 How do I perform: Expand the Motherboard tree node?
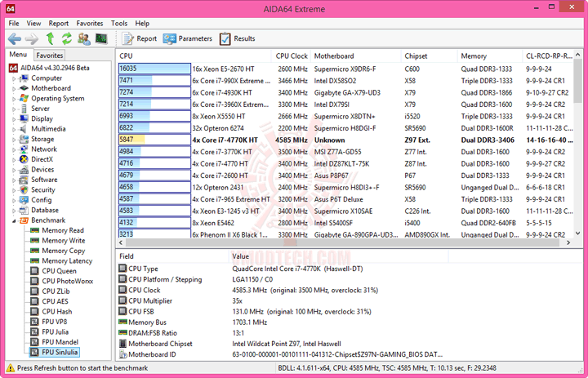pyautogui.click(x=14, y=89)
